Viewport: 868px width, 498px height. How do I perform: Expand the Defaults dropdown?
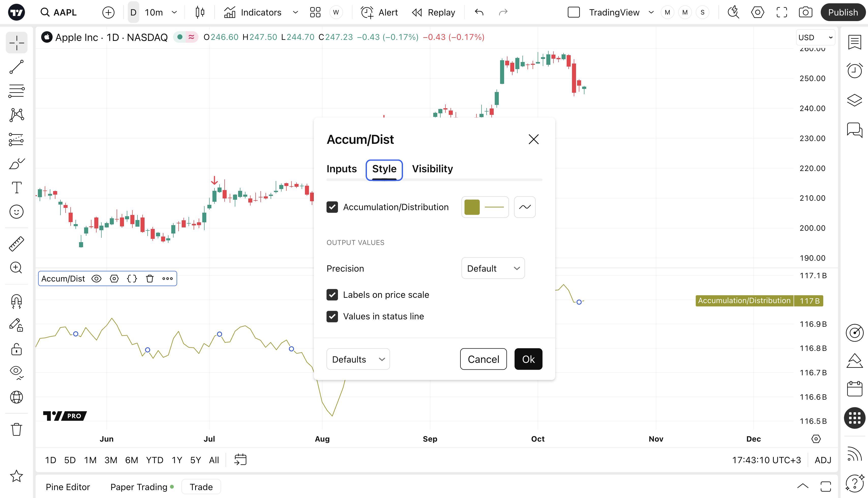(358, 359)
